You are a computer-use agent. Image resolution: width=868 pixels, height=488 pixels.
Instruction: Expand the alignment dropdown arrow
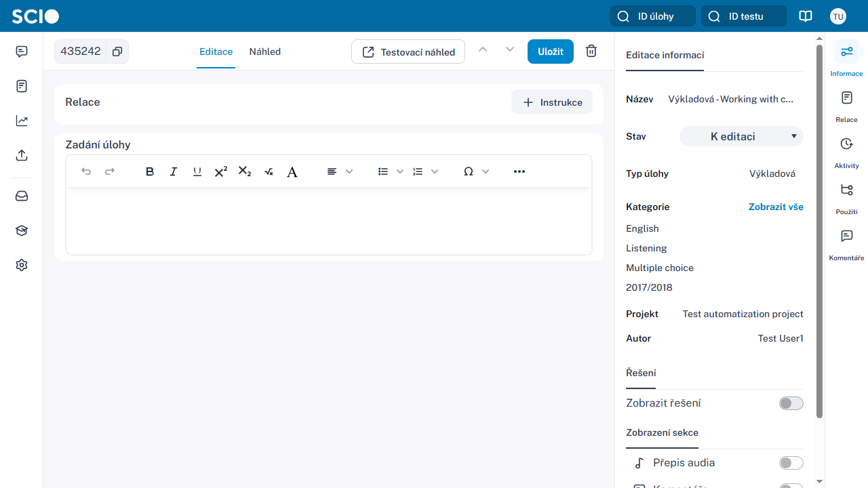pos(349,171)
